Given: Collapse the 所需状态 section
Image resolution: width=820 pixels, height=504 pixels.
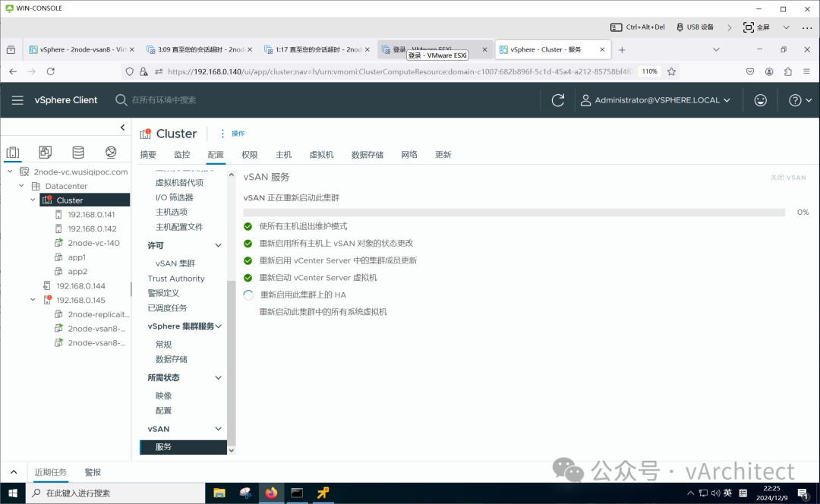Looking at the screenshot, I should click(x=218, y=377).
